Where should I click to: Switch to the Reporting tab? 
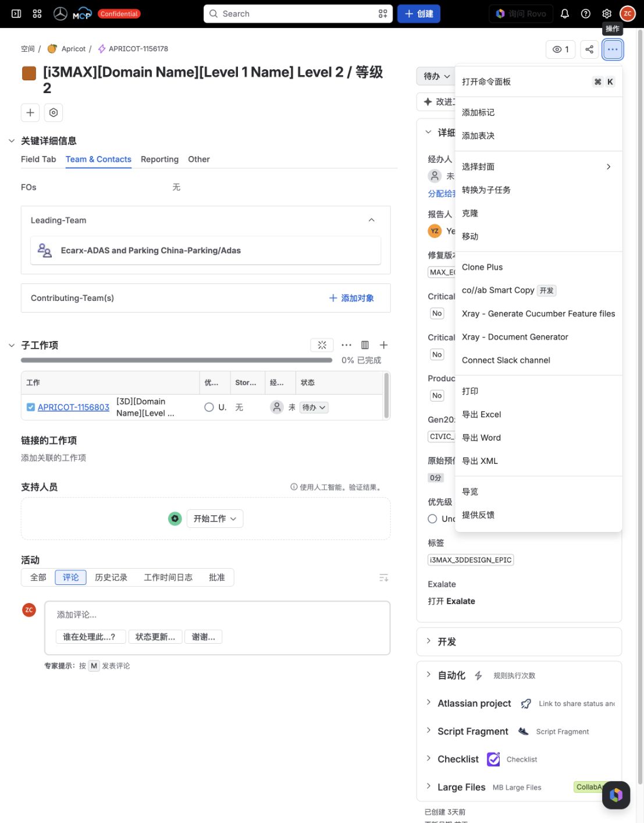[159, 159]
